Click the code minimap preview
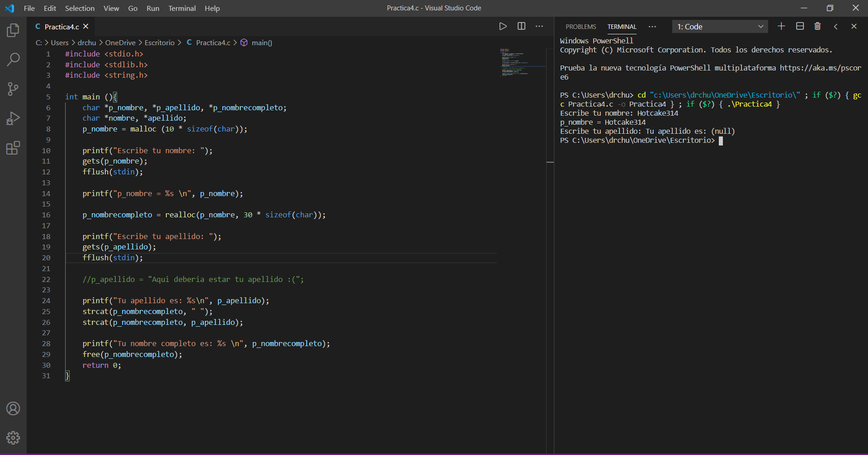Screen dimensions: 868x455 tap(522, 62)
